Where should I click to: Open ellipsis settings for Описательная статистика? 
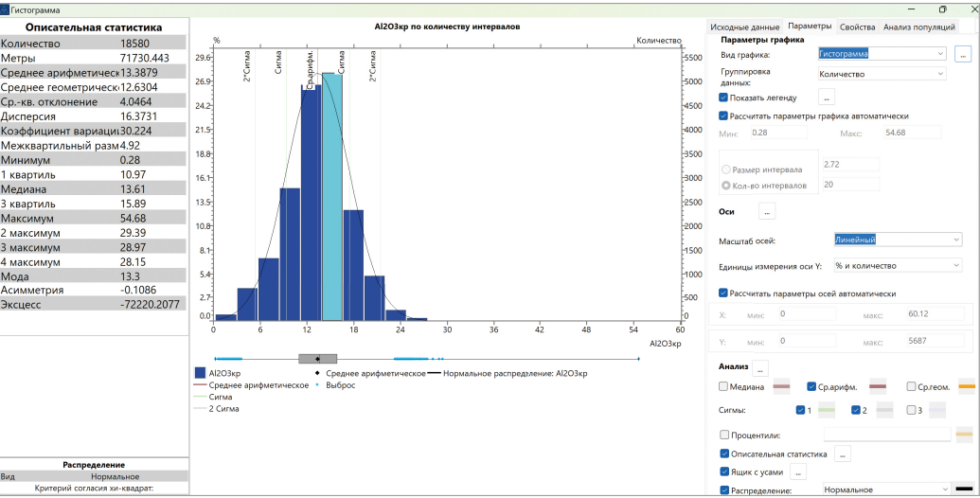coord(843,454)
